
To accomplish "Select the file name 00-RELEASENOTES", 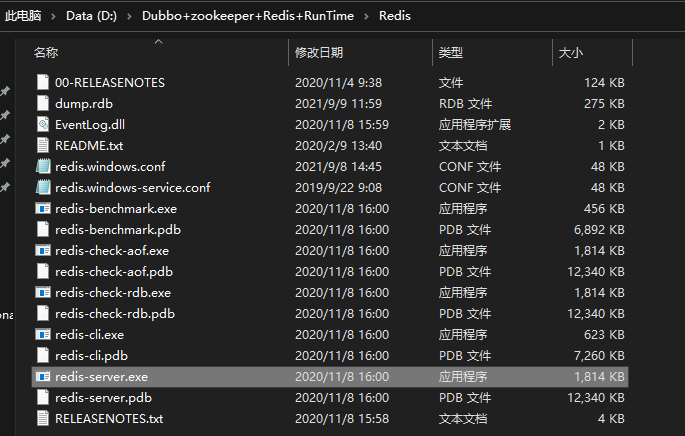I will (x=110, y=83).
